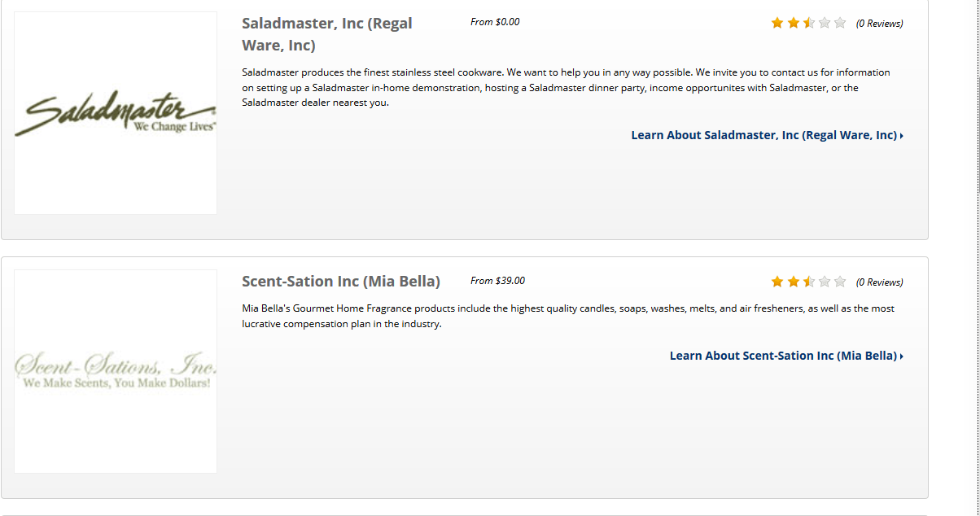Click half-filled third star in Saladmaster rating
The height and width of the screenshot is (516, 980).
click(x=809, y=23)
